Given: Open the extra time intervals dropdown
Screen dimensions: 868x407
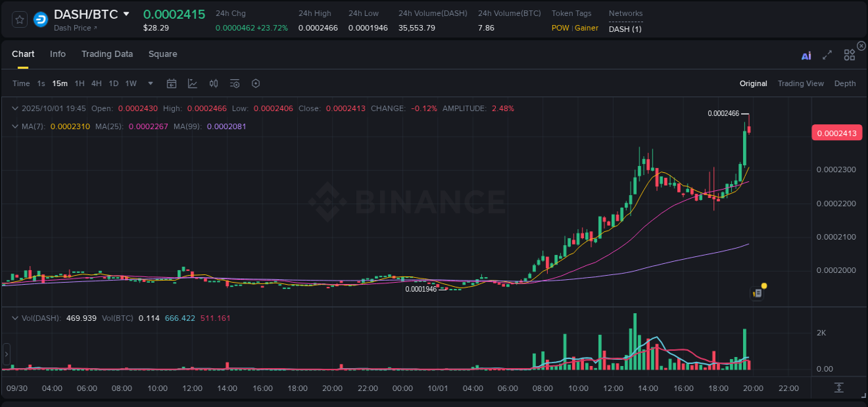Looking at the screenshot, I should pos(150,83).
